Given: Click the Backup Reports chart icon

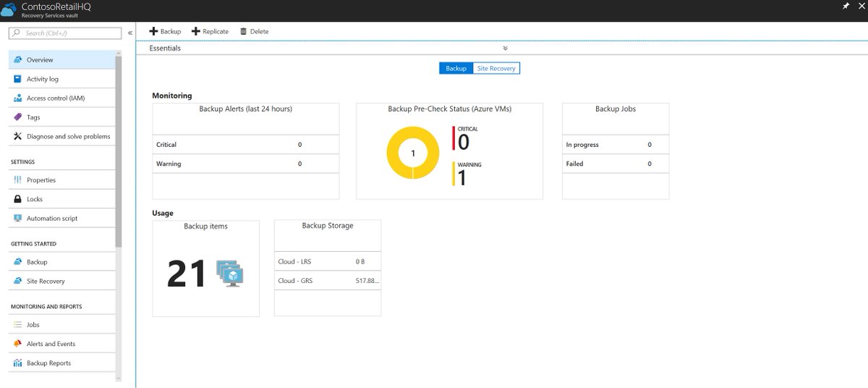Looking at the screenshot, I should [18, 363].
